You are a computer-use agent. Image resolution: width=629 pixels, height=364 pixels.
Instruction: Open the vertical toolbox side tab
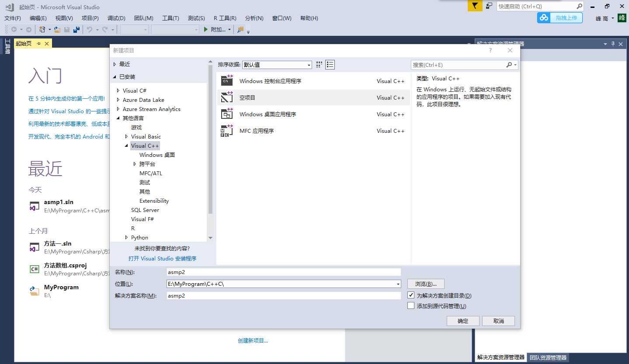click(x=7, y=47)
